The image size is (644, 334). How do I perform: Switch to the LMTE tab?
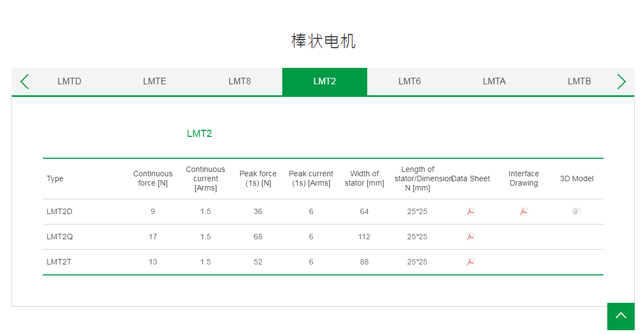(154, 81)
